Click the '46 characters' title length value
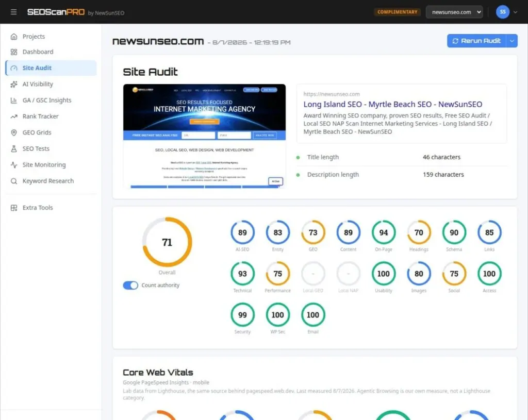 [441, 157]
